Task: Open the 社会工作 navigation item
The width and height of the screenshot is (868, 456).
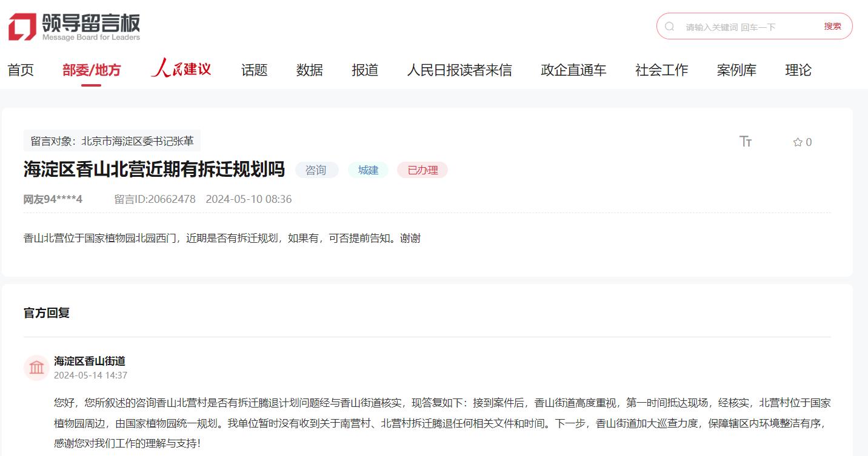Action: click(x=661, y=70)
